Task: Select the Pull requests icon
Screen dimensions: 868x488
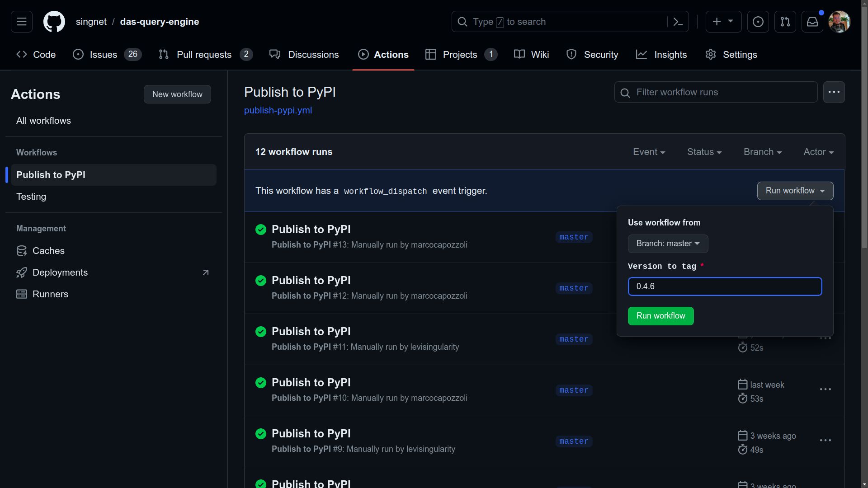Action: coord(164,55)
